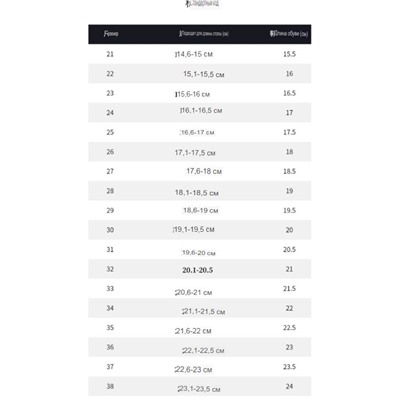Image resolution: width=400 pixels, height=400 pixels.
Task: Click foot length 14,6-15 см
Action: pyautogui.click(x=194, y=54)
